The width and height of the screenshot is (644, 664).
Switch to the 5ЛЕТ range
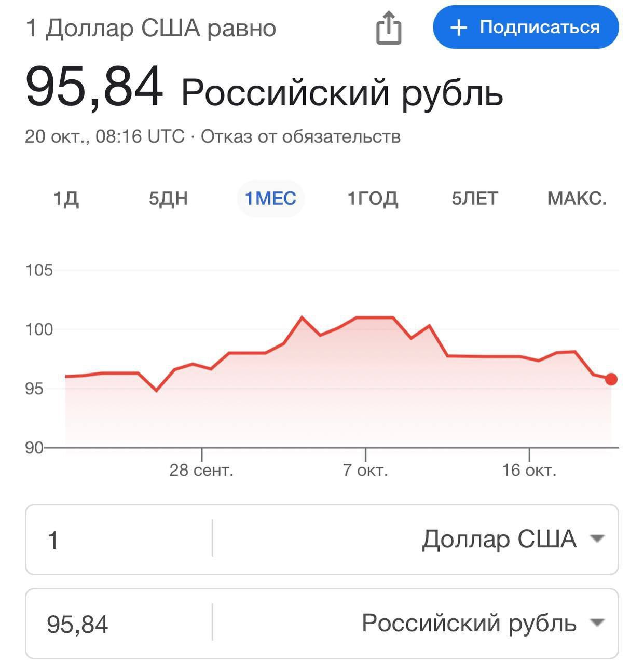[475, 199]
